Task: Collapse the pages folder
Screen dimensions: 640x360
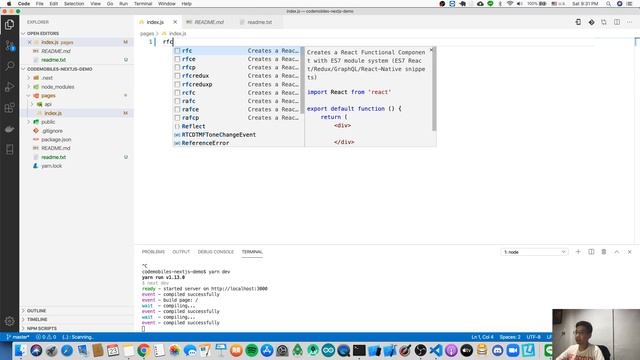Action: [x=76, y=96]
